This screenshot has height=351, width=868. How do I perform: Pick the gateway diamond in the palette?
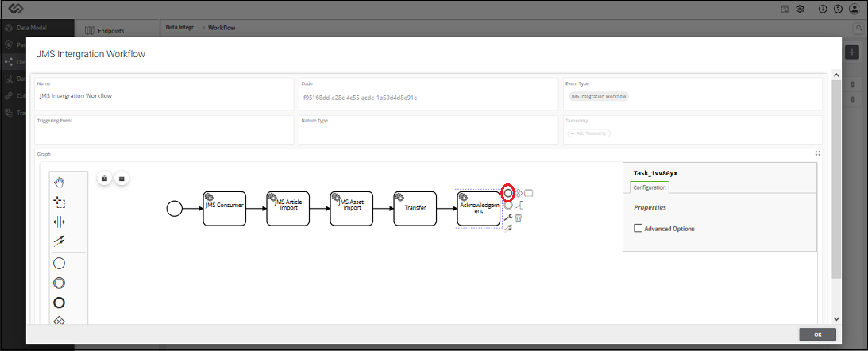click(60, 320)
